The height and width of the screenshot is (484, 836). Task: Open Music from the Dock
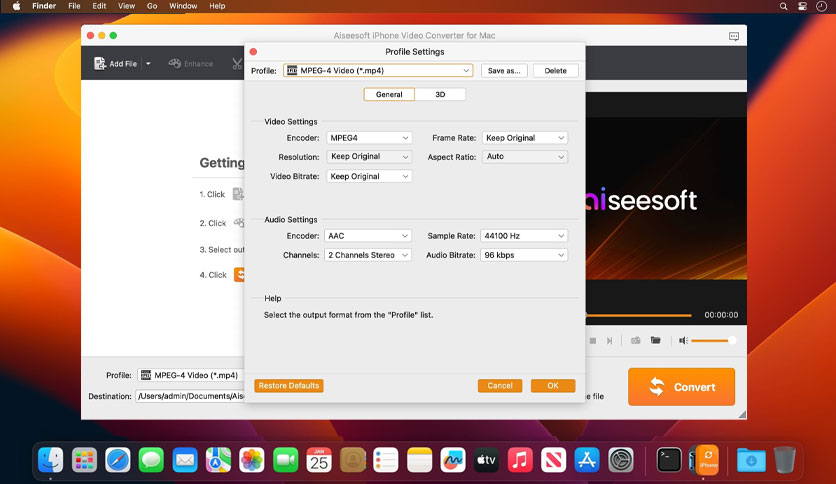pos(520,459)
